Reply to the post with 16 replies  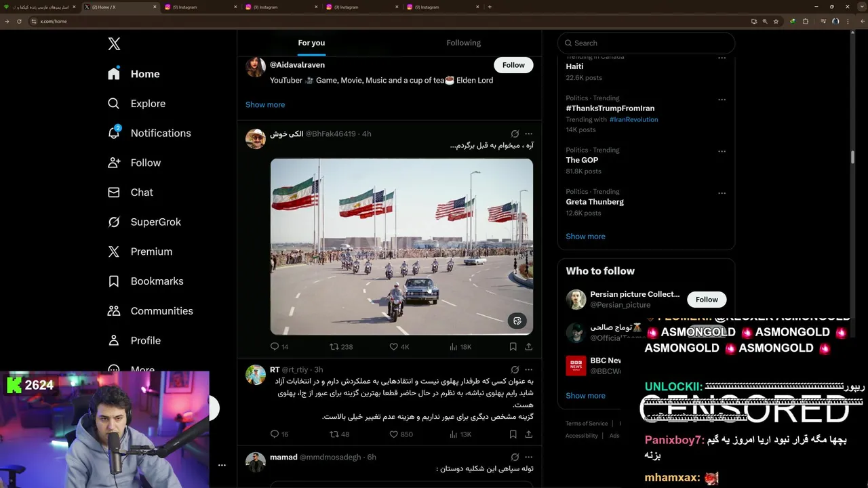[x=279, y=434]
